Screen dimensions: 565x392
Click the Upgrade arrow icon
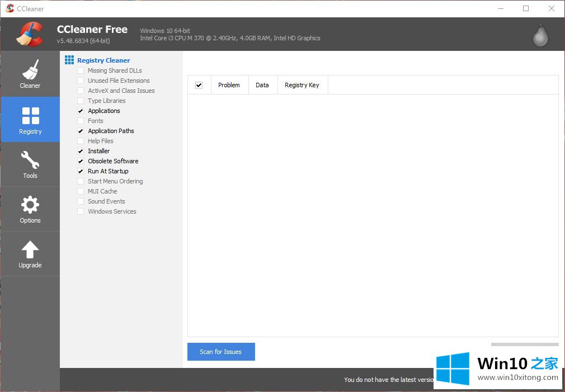pos(30,249)
